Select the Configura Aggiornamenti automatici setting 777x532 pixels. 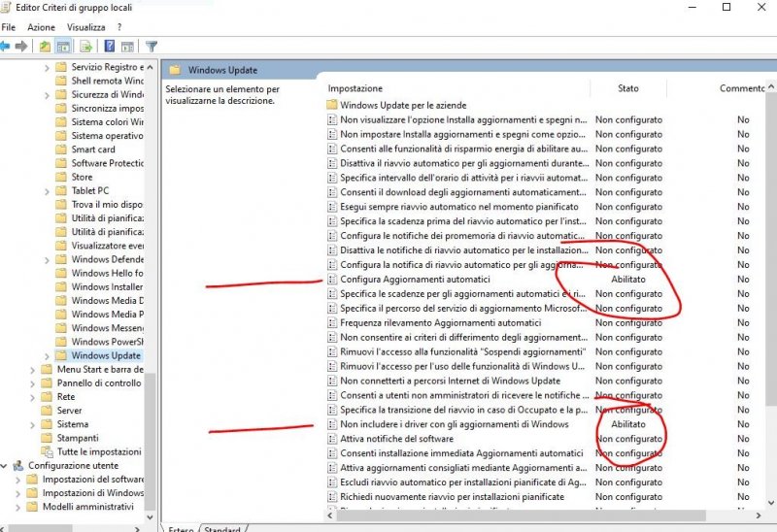[x=415, y=280]
